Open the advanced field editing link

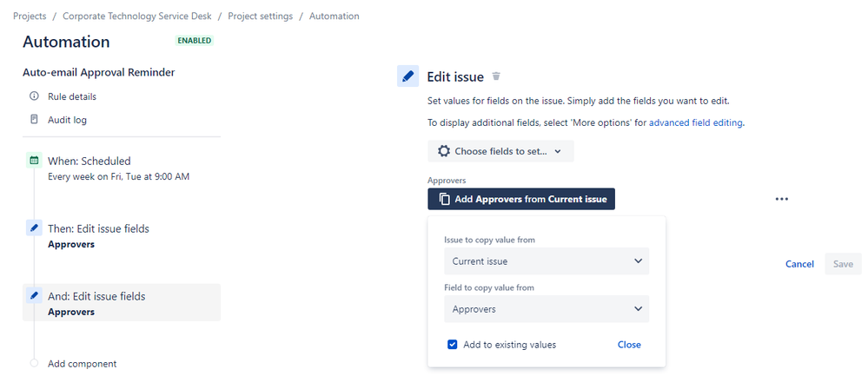pos(695,122)
